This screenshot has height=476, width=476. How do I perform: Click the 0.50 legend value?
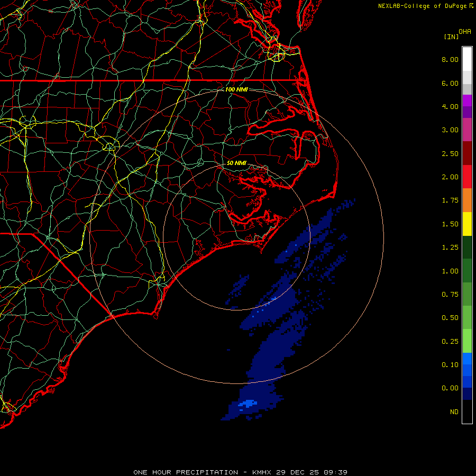450,318
